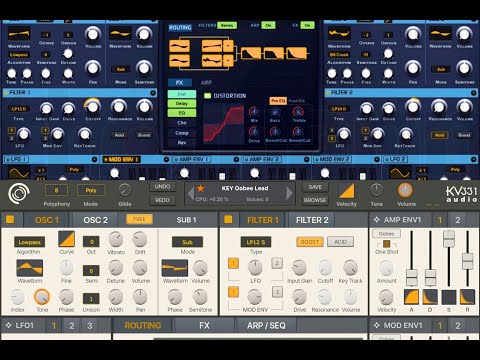Click round icon on blue FILTER 2 header
Image resolution: width=480 pixels, height=360 pixels.
(474, 93)
